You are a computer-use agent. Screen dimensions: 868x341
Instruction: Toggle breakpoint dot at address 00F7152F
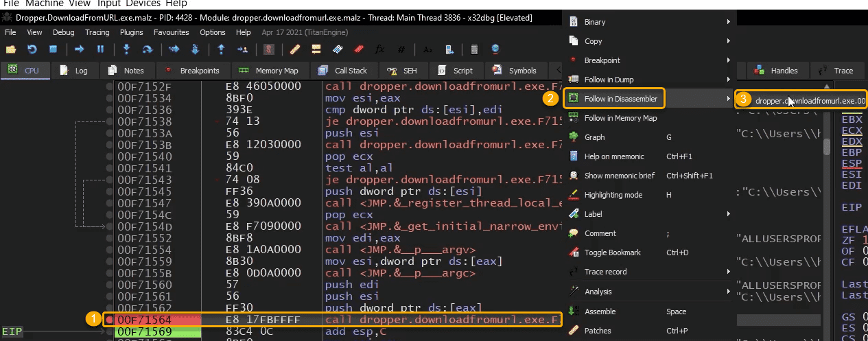click(x=108, y=87)
